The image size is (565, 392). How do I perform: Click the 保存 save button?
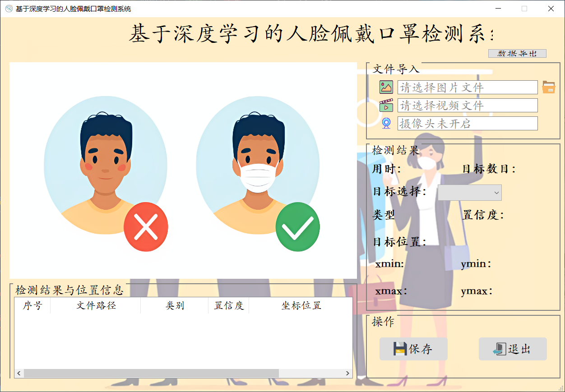[x=413, y=349]
